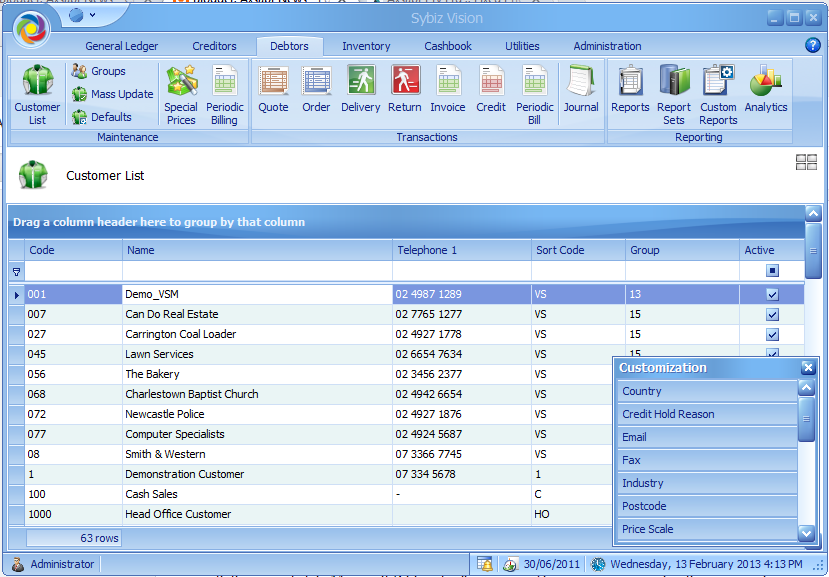This screenshot has height=577, width=829.
Task: Open the Delivery transaction
Action: [361, 89]
